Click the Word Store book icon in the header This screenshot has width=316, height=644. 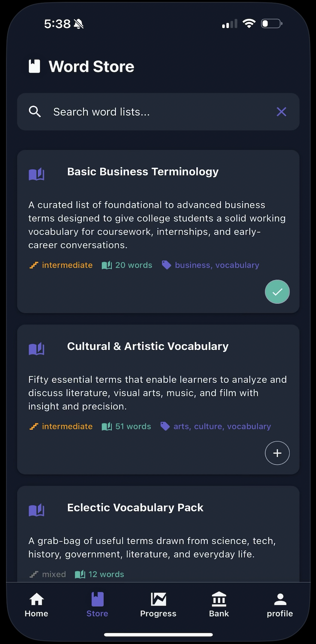pos(35,66)
